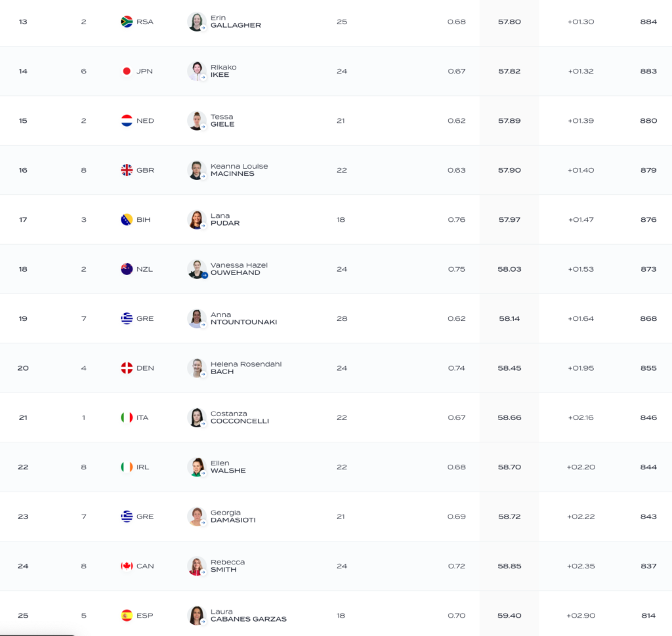Open Costanza Cocconcelli's athlete page

tap(240, 417)
